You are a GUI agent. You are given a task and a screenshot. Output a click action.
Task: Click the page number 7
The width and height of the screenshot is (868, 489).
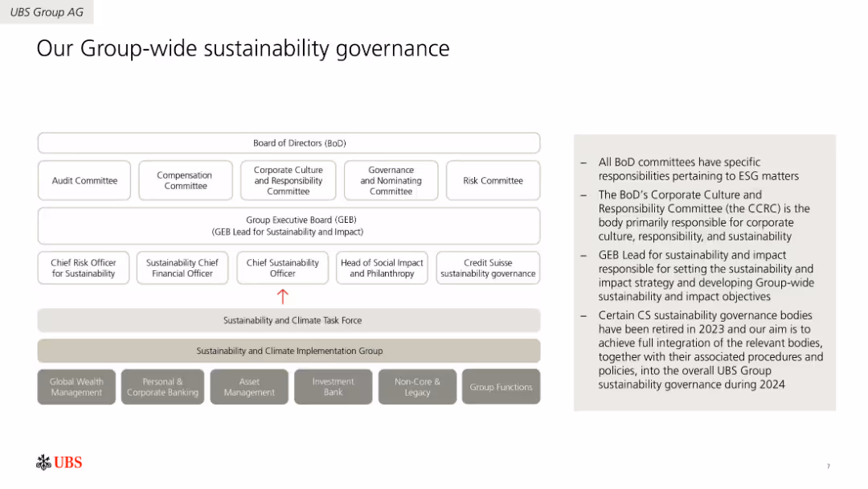tap(828, 466)
